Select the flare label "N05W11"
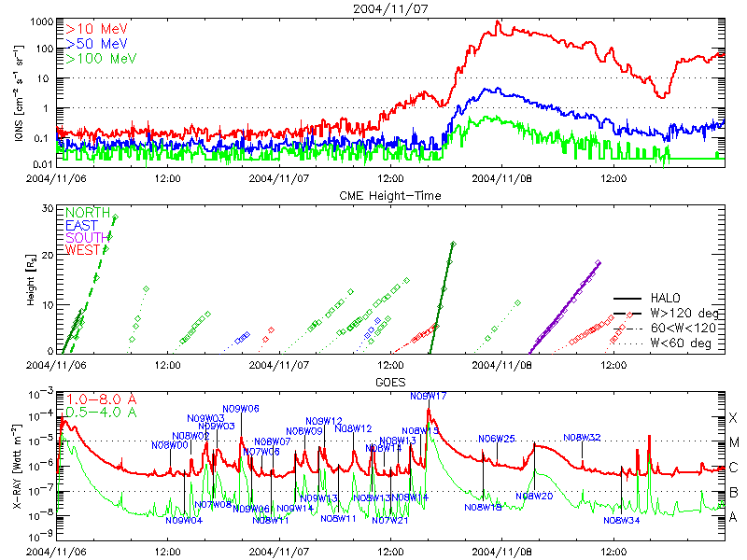This screenshot has height=560, width=747. pyautogui.click(x=338, y=519)
